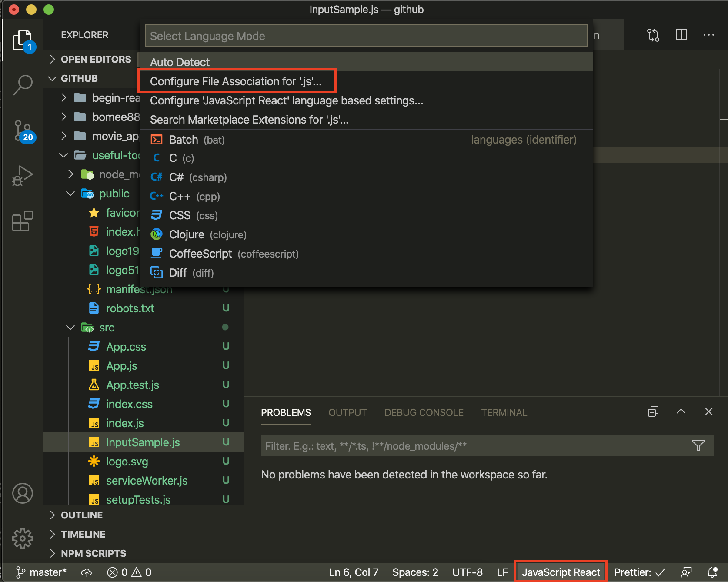Screen dimensions: 728x582
Task: Change language mode via JavaScript React
Action: click(561, 572)
